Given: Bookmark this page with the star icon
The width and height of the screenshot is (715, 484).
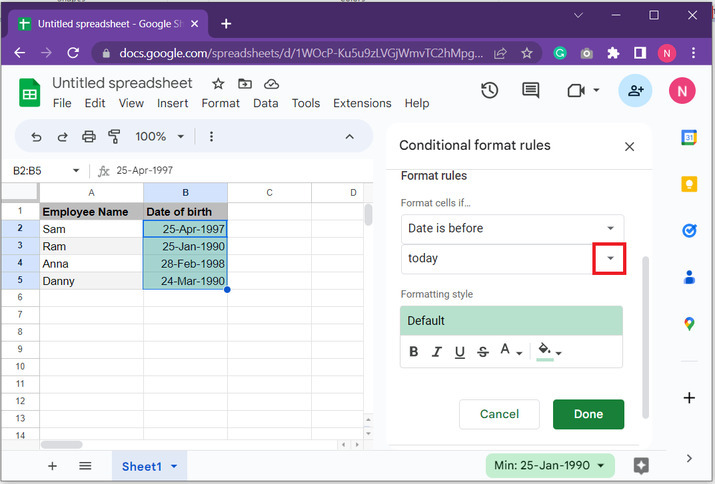Looking at the screenshot, I should coord(527,53).
